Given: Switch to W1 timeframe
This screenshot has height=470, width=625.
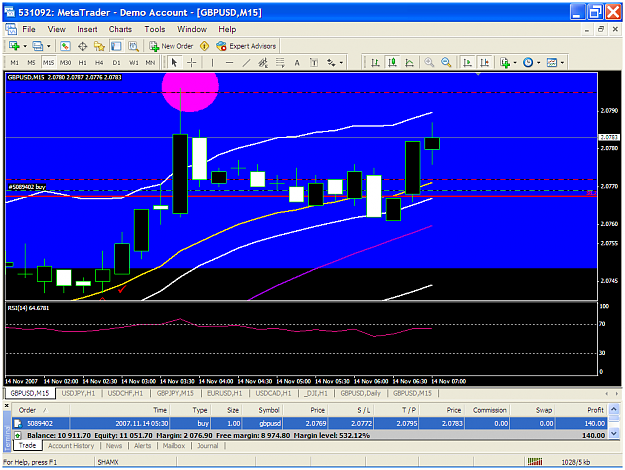Looking at the screenshot, I should pos(133,63).
